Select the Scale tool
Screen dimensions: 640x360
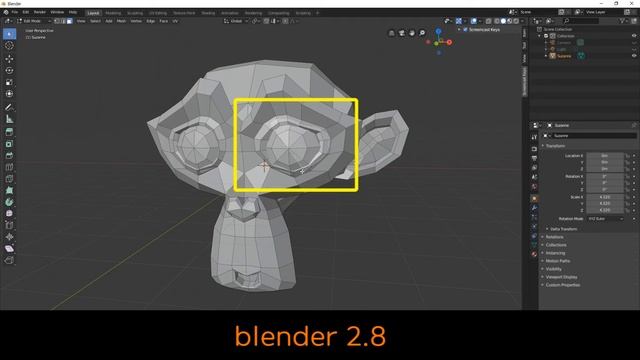9,82
